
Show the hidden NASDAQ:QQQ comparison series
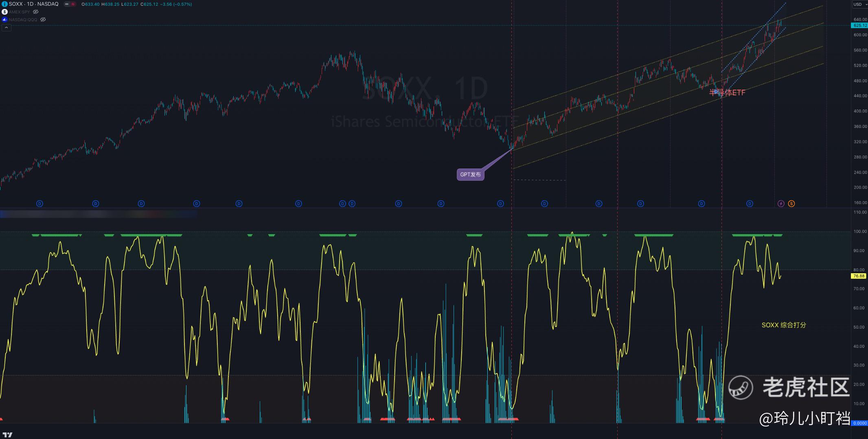pos(43,20)
